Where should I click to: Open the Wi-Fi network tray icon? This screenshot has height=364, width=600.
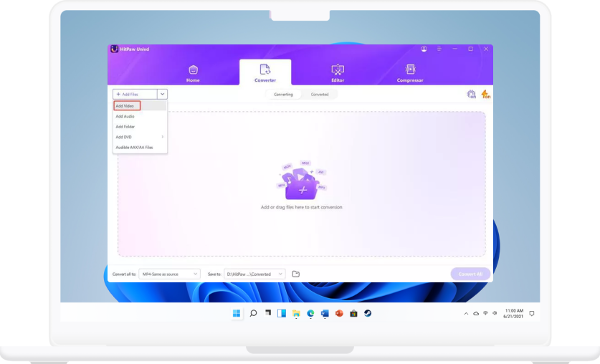(x=485, y=313)
